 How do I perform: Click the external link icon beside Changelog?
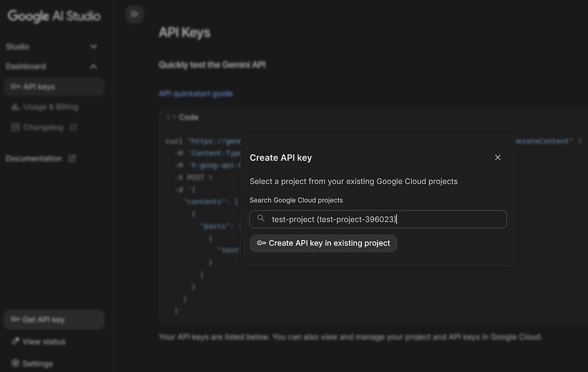73,127
